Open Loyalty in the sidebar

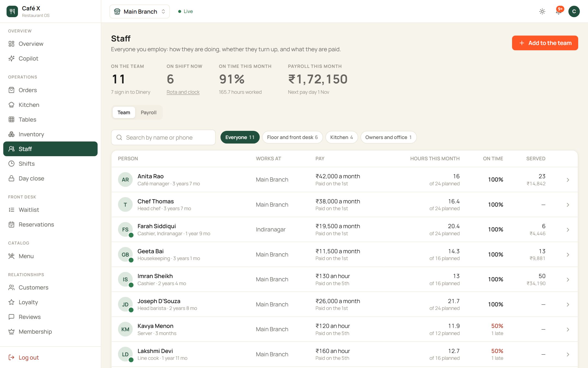click(50, 302)
